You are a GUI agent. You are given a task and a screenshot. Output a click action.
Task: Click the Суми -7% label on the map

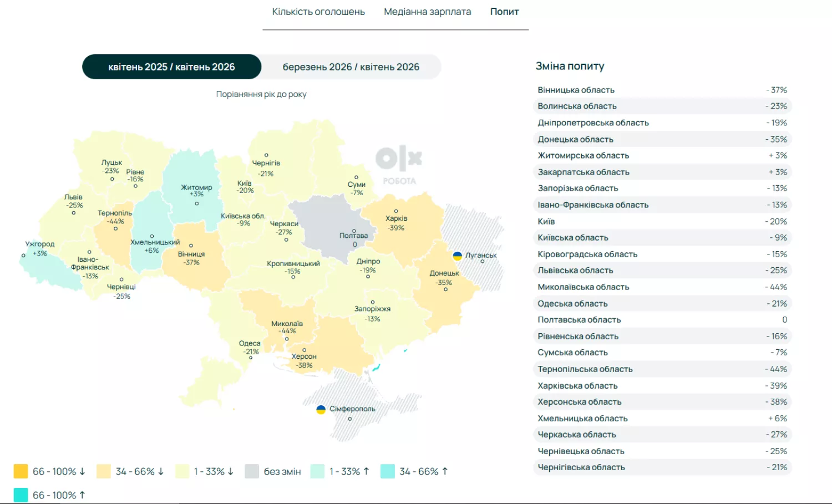pyautogui.click(x=357, y=189)
